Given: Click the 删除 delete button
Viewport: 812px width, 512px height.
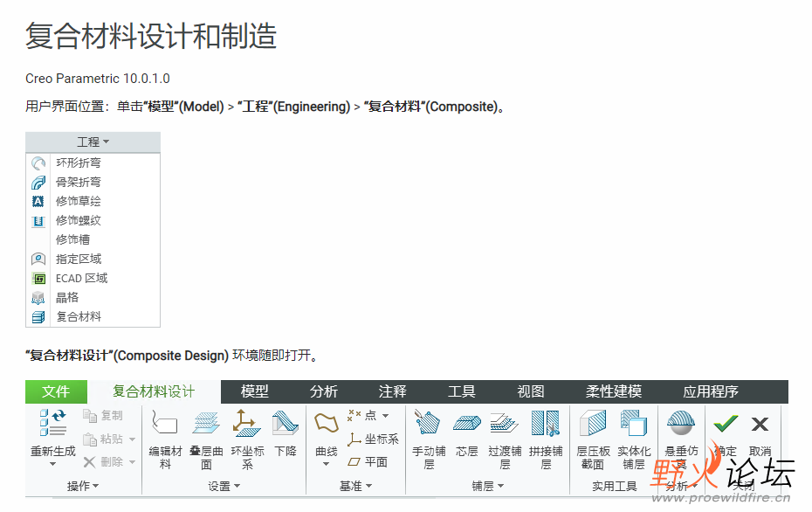Looking at the screenshot, I should pyautogui.click(x=103, y=461).
